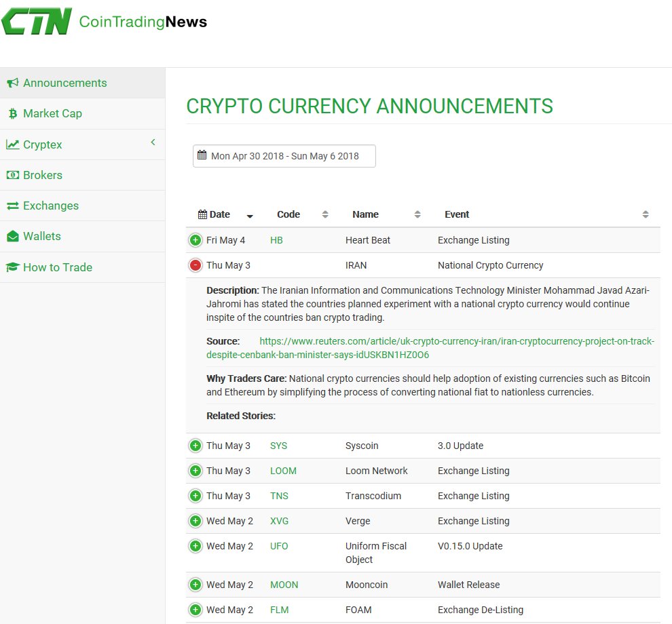672x624 pixels.
Task: Expand the Transcodium row details
Action: (195, 496)
